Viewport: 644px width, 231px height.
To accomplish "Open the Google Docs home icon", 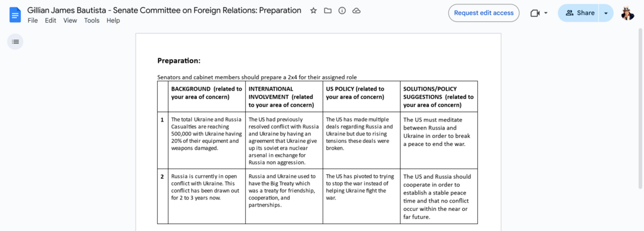I will pos(15,15).
